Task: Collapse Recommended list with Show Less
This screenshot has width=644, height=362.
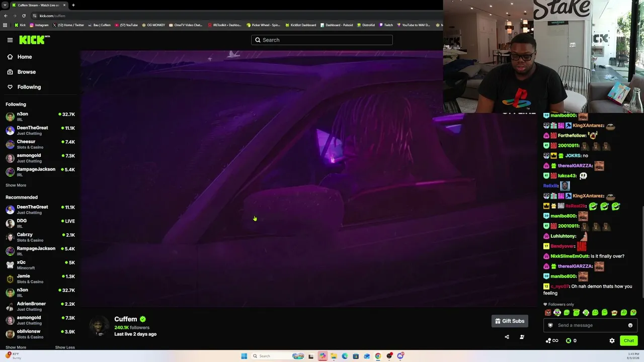Action: (x=65, y=347)
